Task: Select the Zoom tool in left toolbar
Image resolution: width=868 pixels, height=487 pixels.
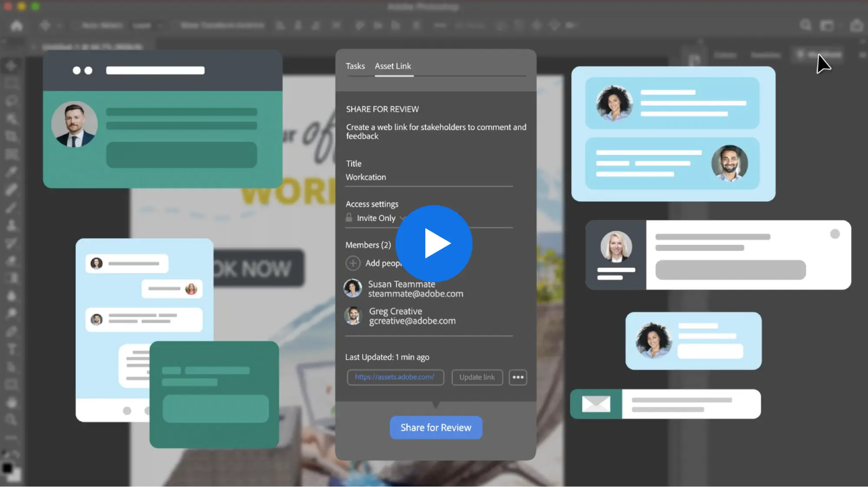Action: [11, 419]
